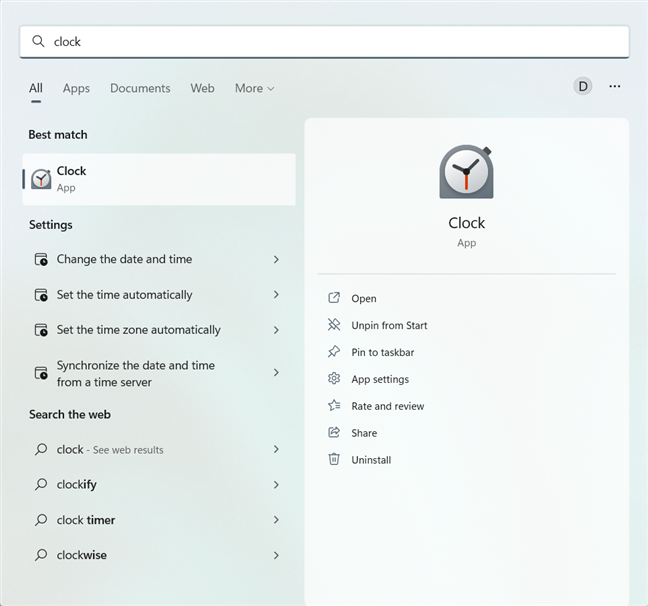Expand the clock timer suggestion arrow

coord(276,520)
